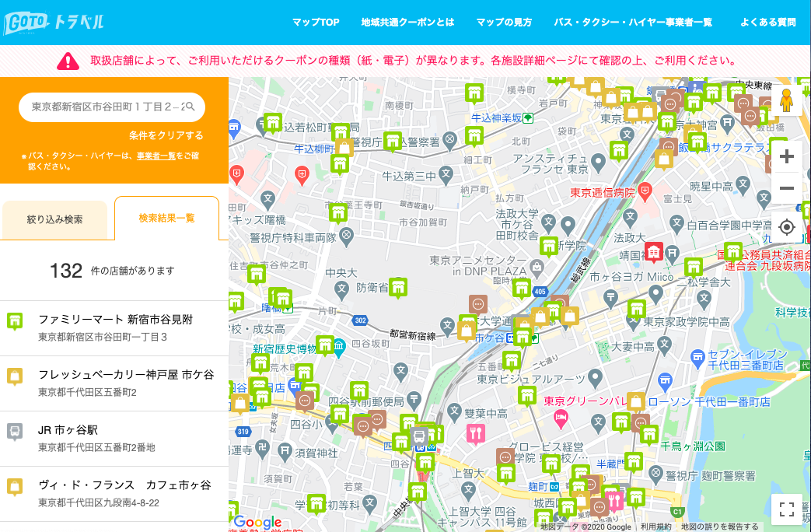Click gray bus icon beside JR 市ヶ谷駅
811x532 pixels.
pyautogui.click(x=15, y=431)
